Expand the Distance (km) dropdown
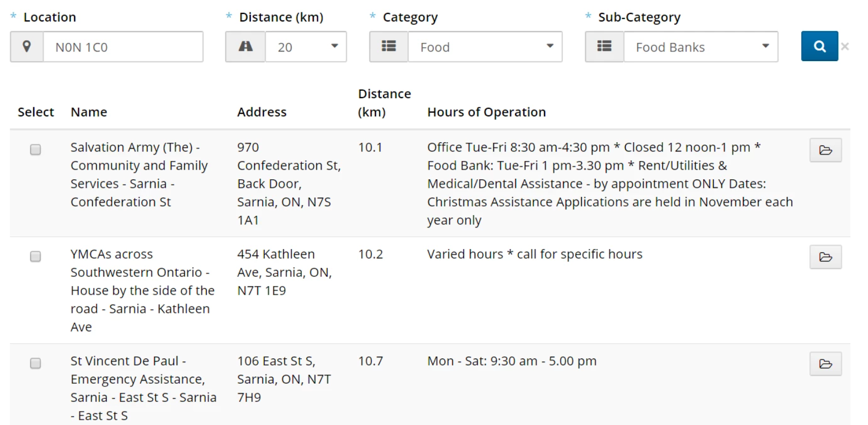The image size is (868, 425). [x=306, y=47]
